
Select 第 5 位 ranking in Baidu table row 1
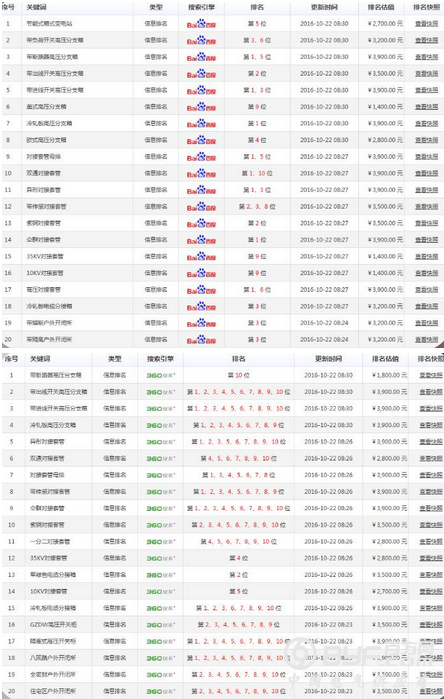tap(257, 24)
